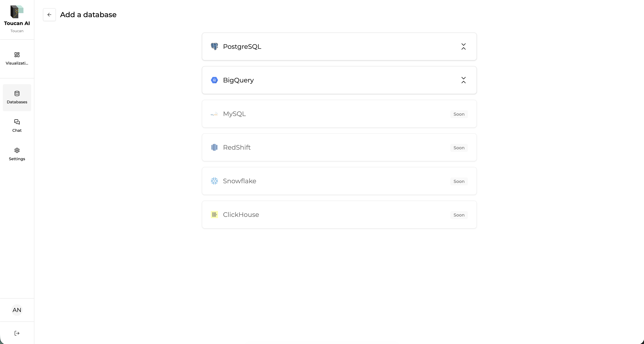Click the BigQuery hexagon icon

214,80
